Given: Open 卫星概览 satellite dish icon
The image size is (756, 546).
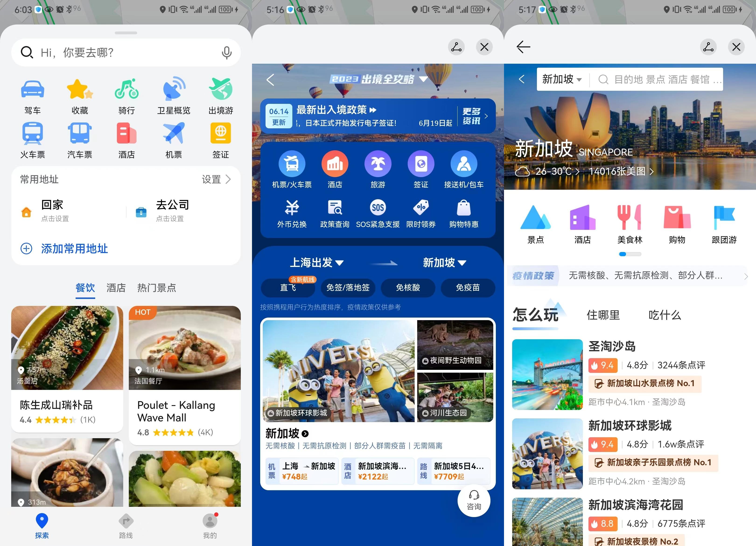Looking at the screenshot, I should (174, 89).
